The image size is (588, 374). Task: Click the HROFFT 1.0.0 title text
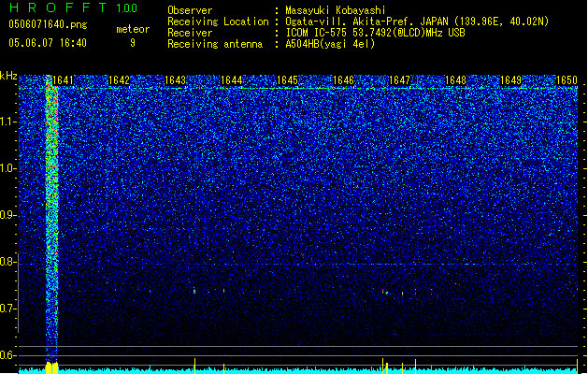(x=73, y=7)
